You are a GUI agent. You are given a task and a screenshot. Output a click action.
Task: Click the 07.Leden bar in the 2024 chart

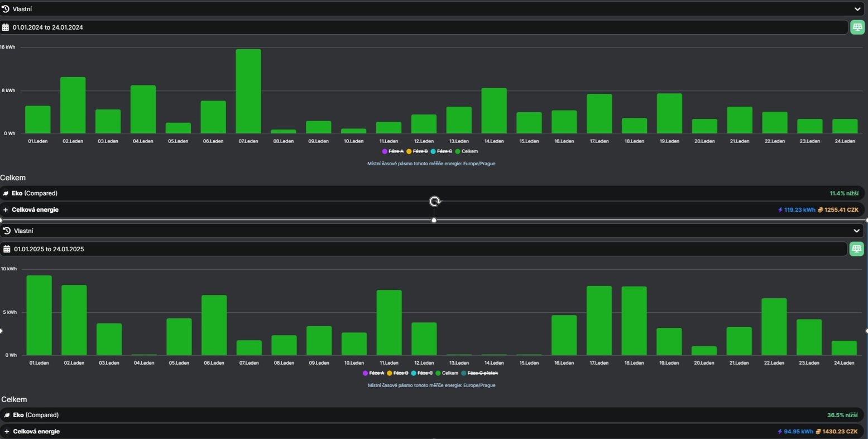[248, 91]
